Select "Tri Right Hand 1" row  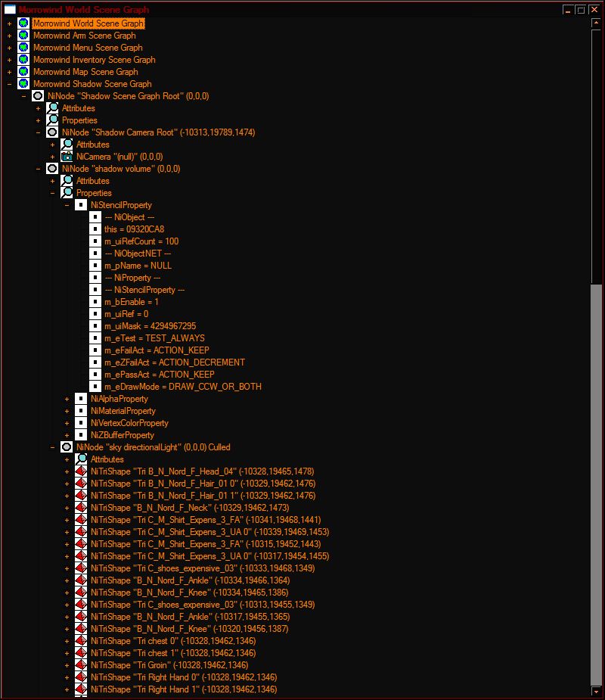[183, 689]
